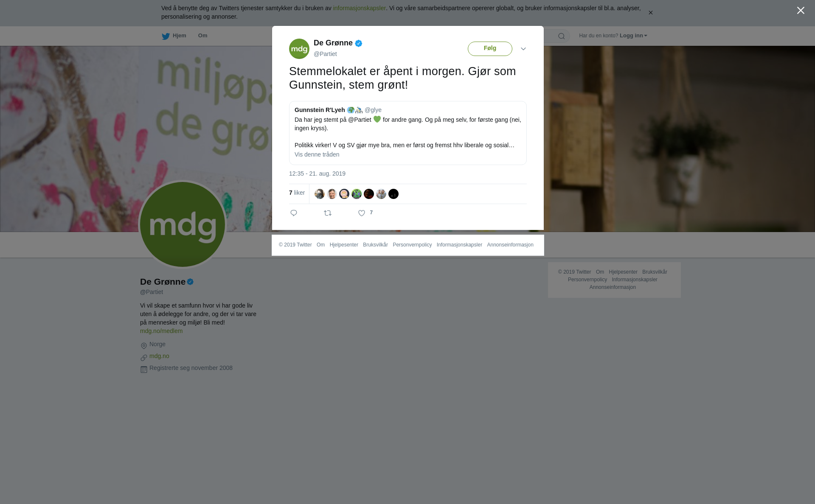The image size is (815, 504).
Task: Go to Hjem in top navigation
Action: [179, 36]
